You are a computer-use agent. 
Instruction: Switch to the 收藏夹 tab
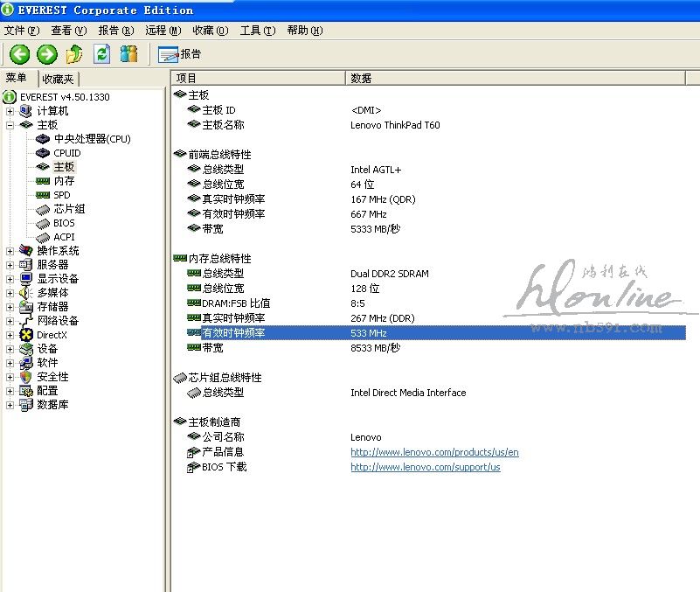[x=58, y=79]
